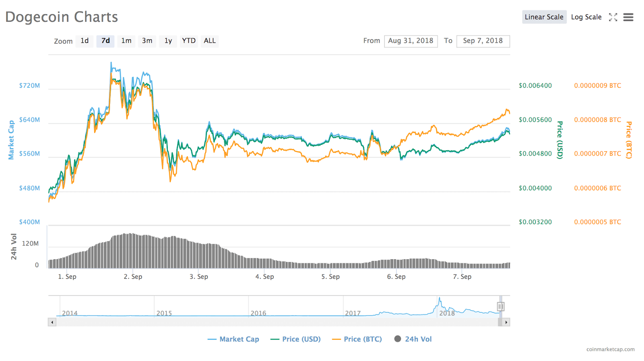
Task: Click the 0.0000009 BTC value
Action: pyautogui.click(x=598, y=86)
